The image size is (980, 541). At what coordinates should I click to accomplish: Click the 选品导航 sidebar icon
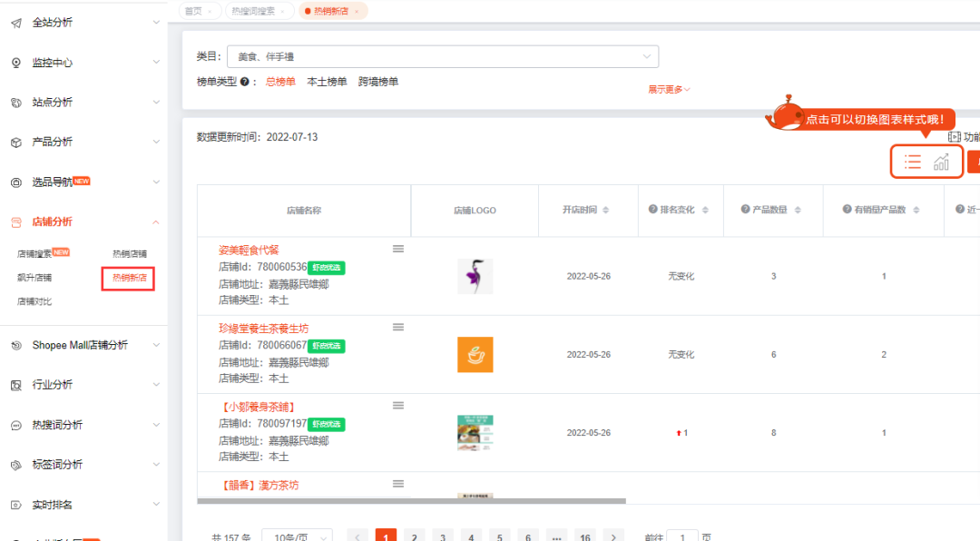point(16,182)
